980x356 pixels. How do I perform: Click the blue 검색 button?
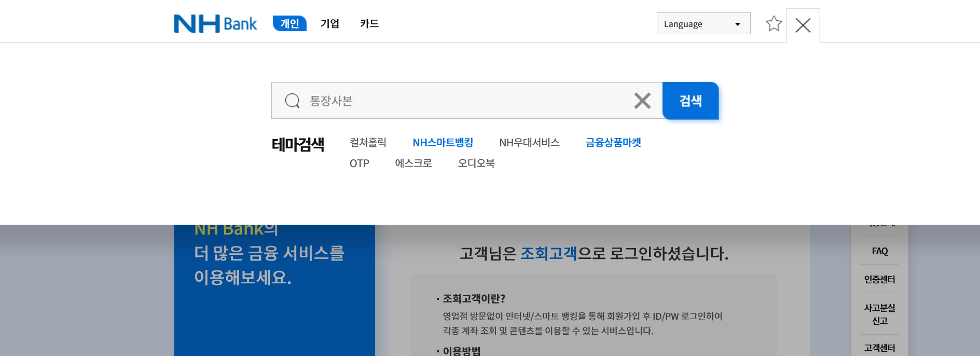point(691,101)
